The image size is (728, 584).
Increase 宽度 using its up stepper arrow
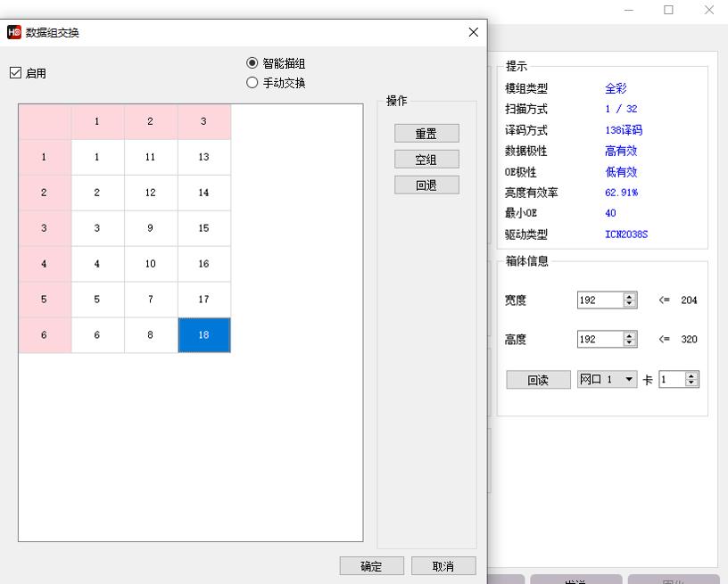(629, 295)
